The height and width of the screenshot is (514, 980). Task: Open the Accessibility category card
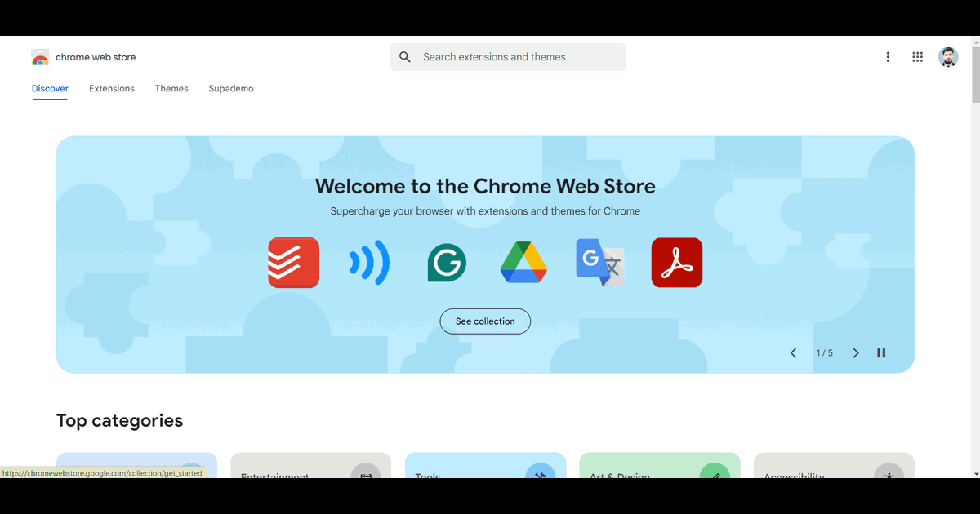(x=834, y=465)
